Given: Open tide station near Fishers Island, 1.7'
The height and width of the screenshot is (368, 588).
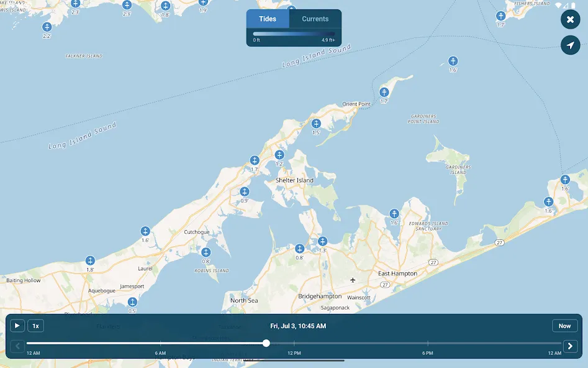Looking at the screenshot, I should (500, 16).
